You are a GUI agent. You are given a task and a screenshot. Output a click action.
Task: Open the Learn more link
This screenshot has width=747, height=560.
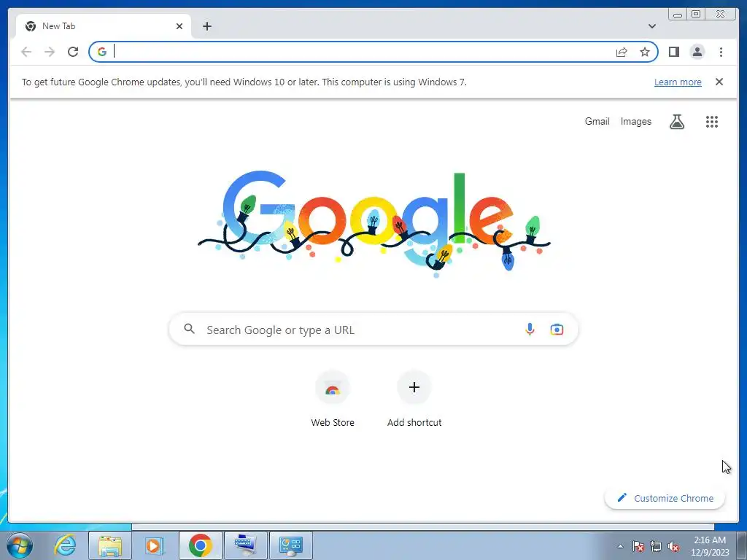(x=678, y=82)
